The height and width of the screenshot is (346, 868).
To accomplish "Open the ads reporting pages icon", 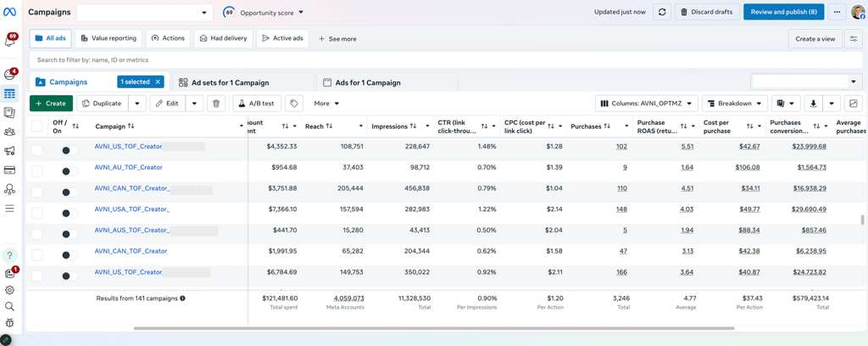I will (x=9, y=113).
